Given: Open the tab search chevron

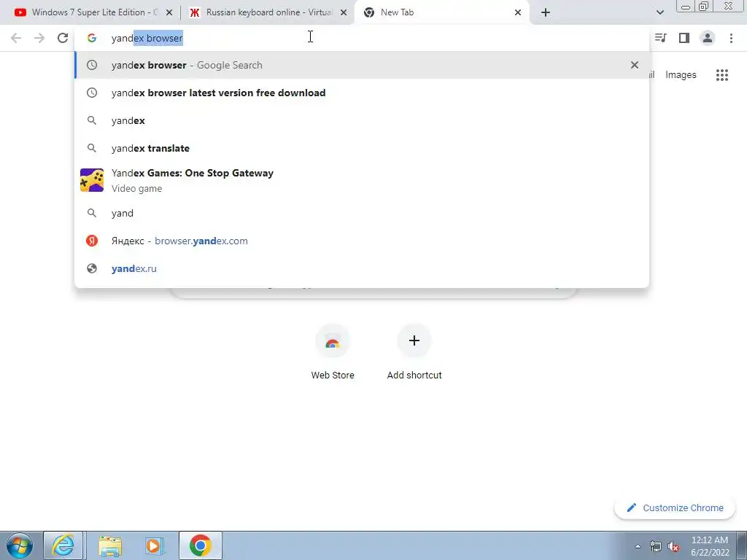Looking at the screenshot, I should pyautogui.click(x=659, y=12).
